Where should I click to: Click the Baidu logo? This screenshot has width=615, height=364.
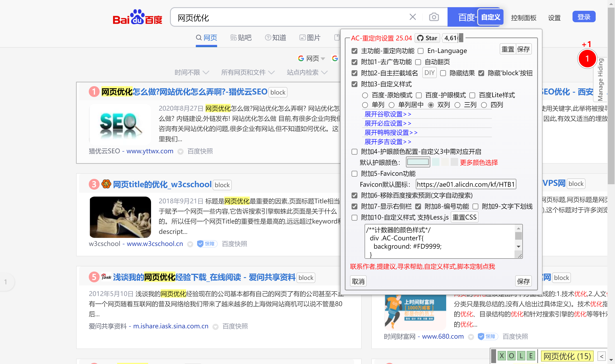(138, 17)
